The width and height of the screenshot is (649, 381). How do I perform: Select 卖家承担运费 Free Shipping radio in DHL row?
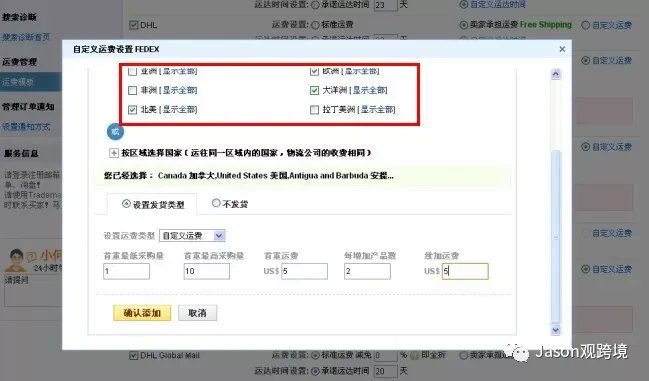tap(464, 25)
